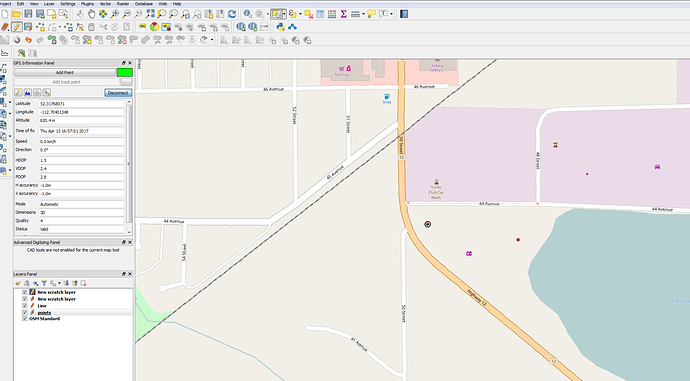Open the select features tool dropdown arrow

284,14
